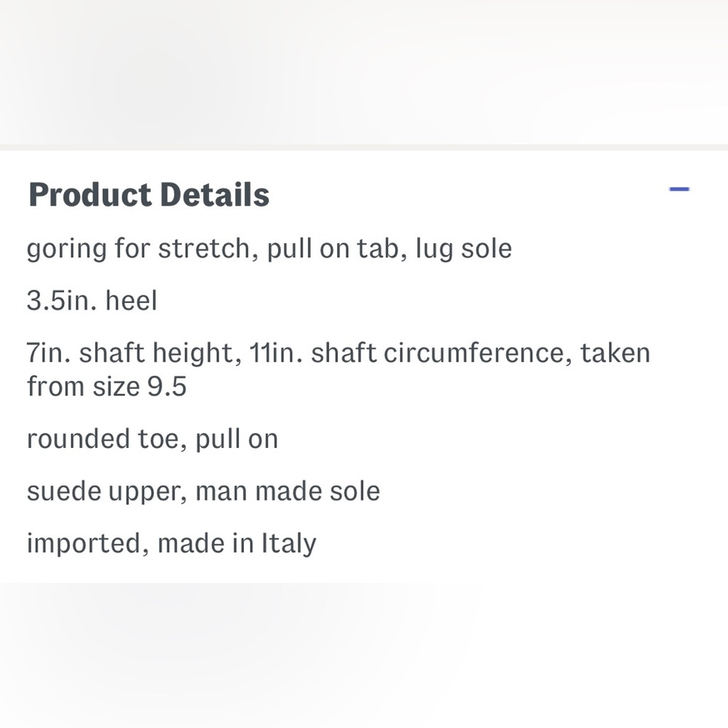
Task: Collapse Product Details with the minus icon
Action: tap(678, 189)
